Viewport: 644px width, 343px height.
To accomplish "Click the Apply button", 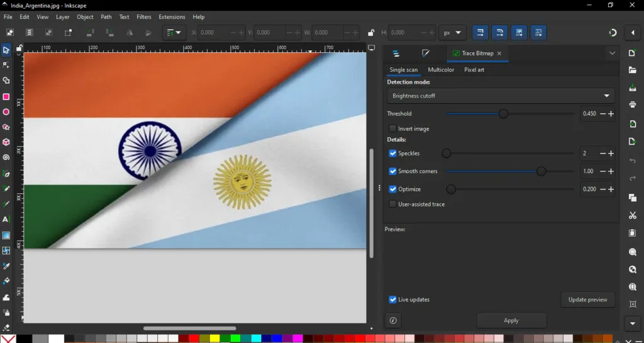I will [511, 320].
